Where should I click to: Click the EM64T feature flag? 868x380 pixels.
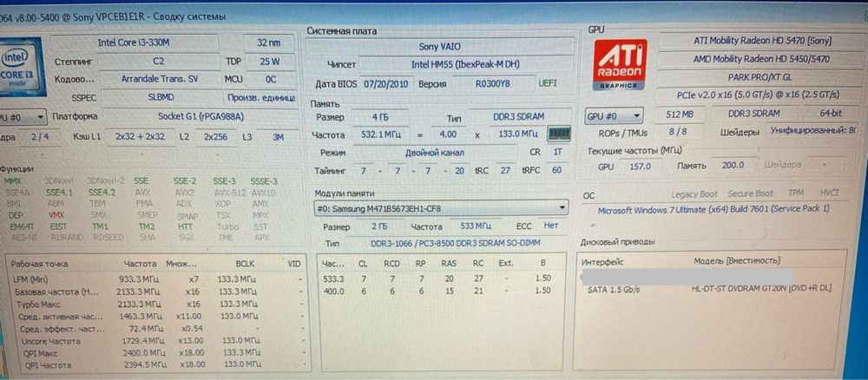[x=21, y=226]
